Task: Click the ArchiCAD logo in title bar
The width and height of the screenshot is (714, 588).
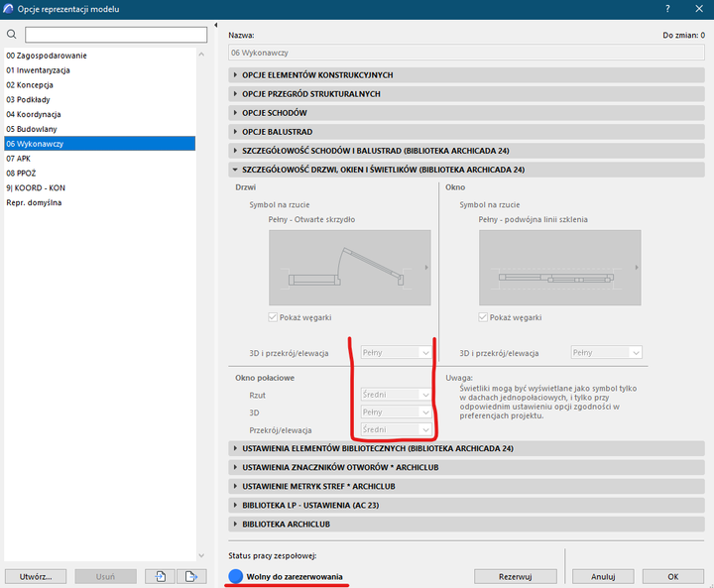Action: point(8,9)
